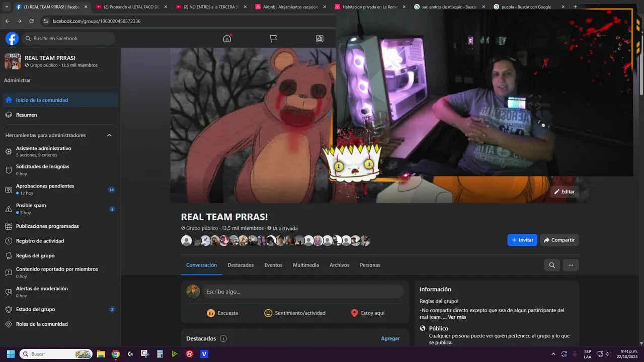Go back in browser history
The image size is (644, 362).
click(7, 21)
